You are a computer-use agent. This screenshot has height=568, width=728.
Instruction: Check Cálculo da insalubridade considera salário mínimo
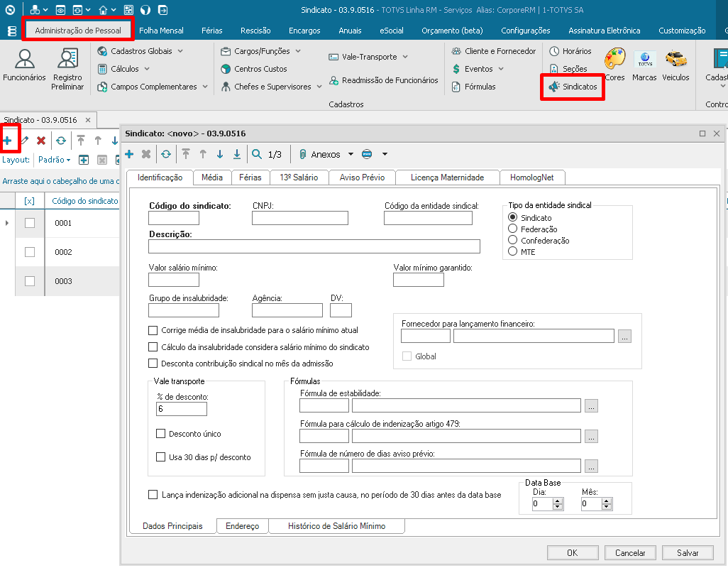coord(153,347)
